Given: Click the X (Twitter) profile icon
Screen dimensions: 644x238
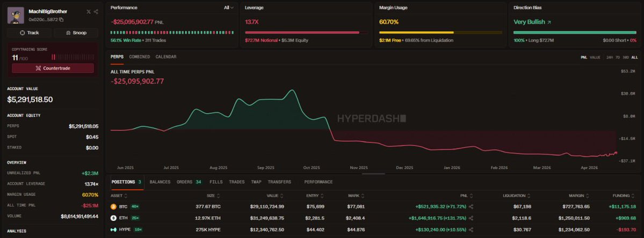Looking at the screenshot, I should pyautogui.click(x=89, y=11).
